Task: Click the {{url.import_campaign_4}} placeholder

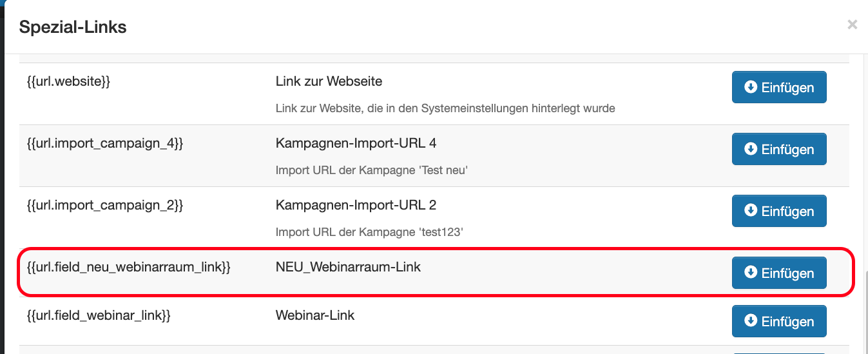Action: tap(105, 143)
